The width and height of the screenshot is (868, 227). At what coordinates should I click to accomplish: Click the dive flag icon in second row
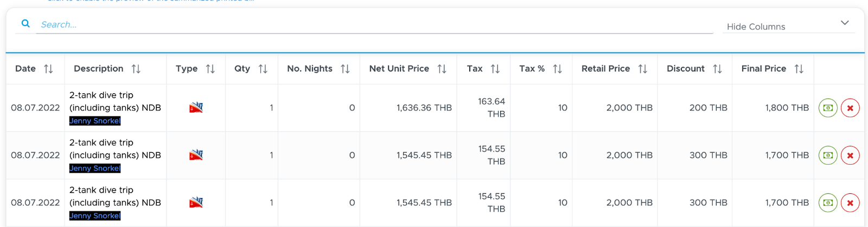[196, 155]
